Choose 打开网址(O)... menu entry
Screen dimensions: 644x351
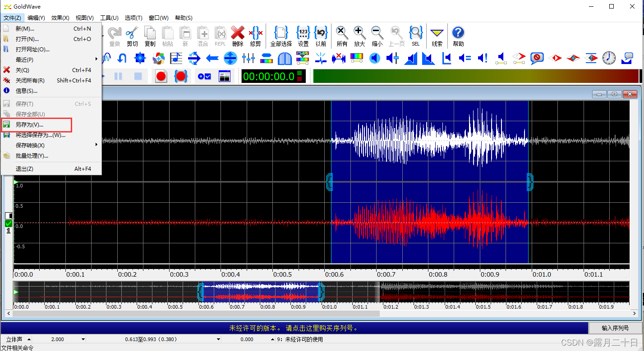coord(51,49)
